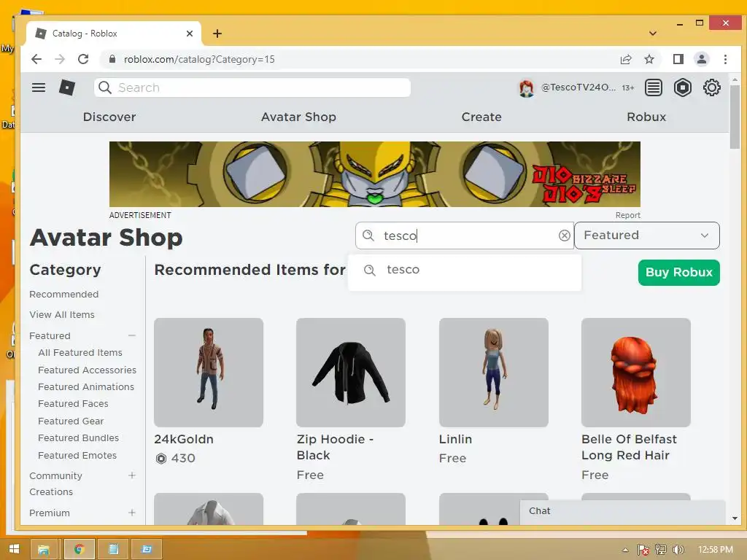Screen dimensions: 747x560
Task: Open the Discover menu item
Action: point(109,117)
